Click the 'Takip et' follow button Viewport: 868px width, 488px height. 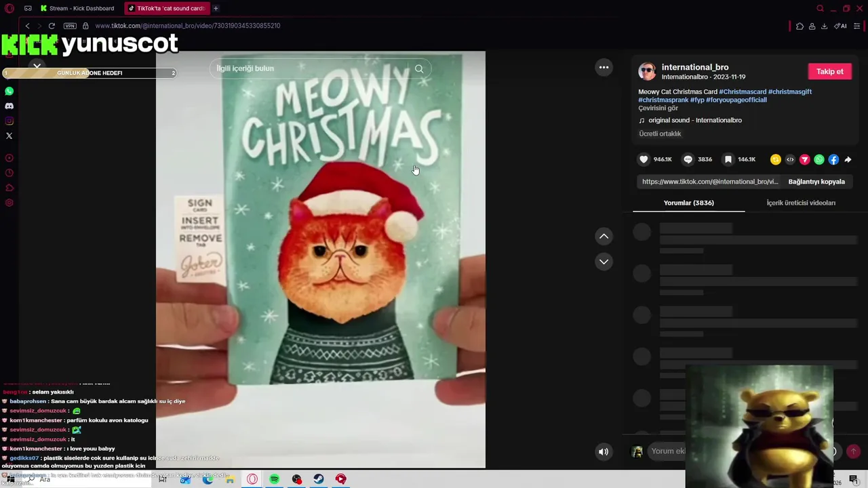pos(830,71)
